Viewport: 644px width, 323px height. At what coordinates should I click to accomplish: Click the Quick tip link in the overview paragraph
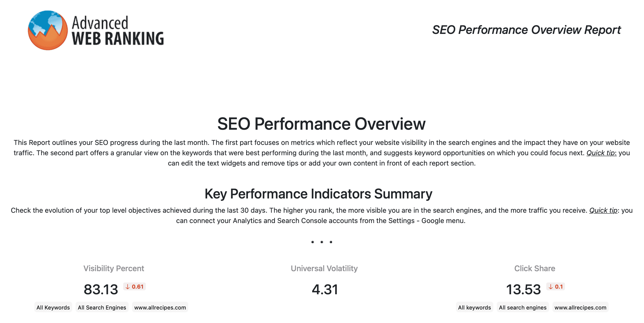click(602, 153)
